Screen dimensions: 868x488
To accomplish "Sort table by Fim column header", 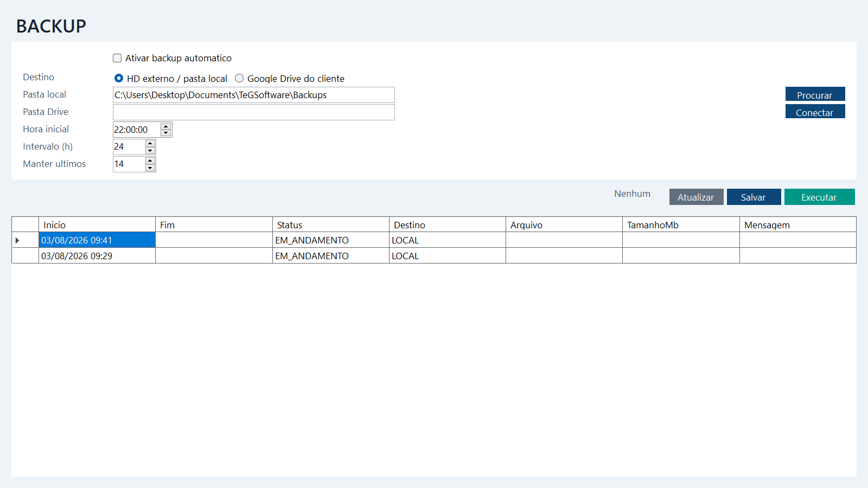I will (214, 224).
